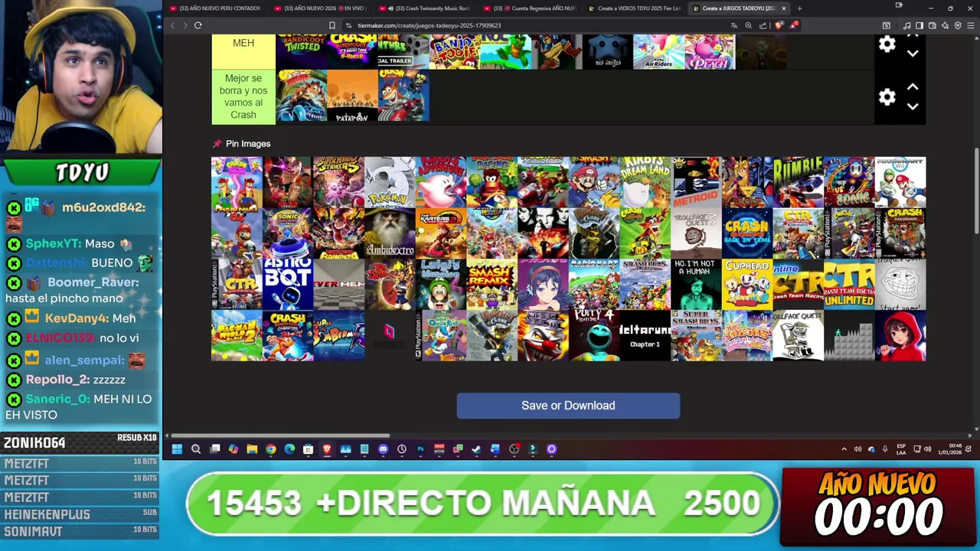Switch to 'AÑO NUEVO 2026 EN VIVO' tab

[x=320, y=8]
